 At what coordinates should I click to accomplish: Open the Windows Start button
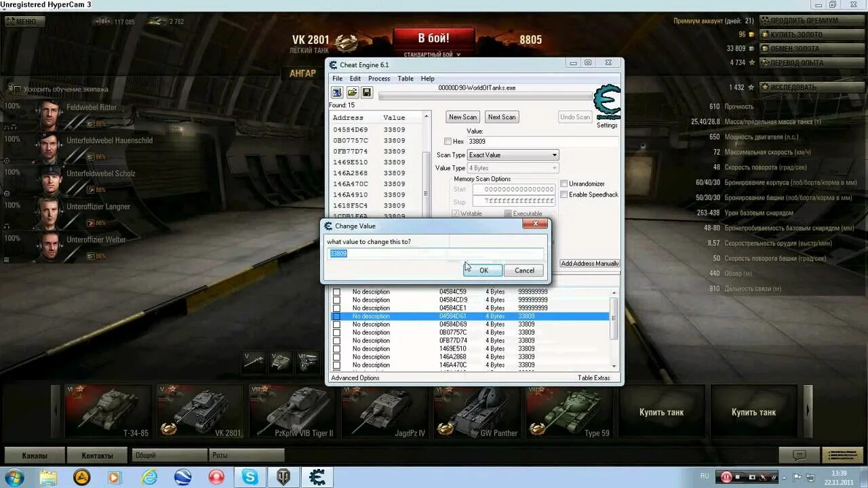(x=14, y=477)
